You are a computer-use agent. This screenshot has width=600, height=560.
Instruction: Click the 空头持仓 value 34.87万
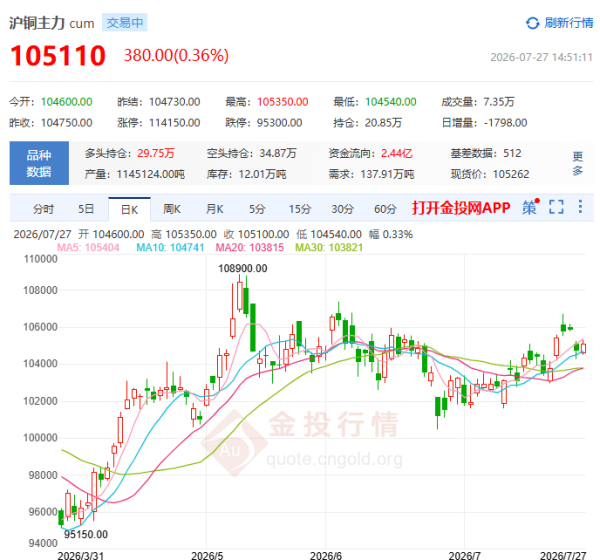point(278,153)
